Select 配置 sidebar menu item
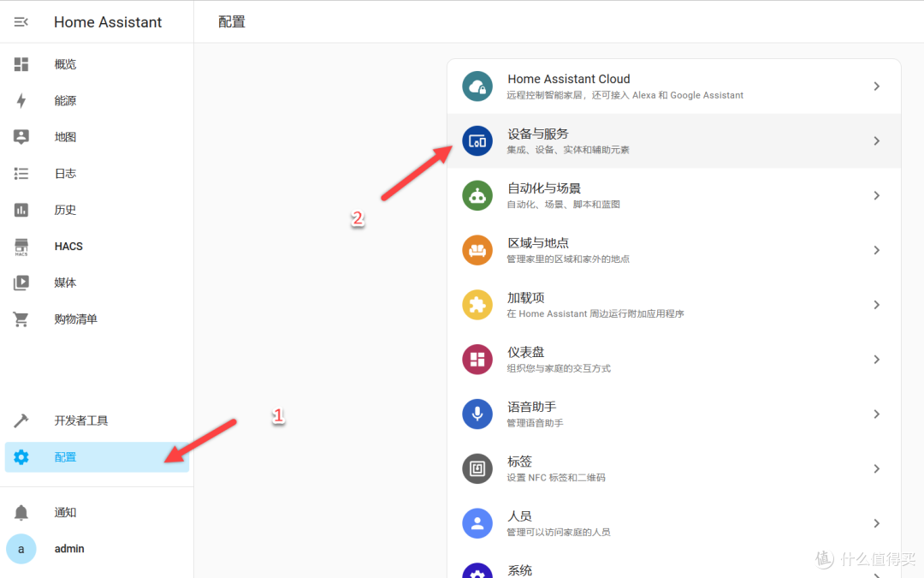 [97, 457]
